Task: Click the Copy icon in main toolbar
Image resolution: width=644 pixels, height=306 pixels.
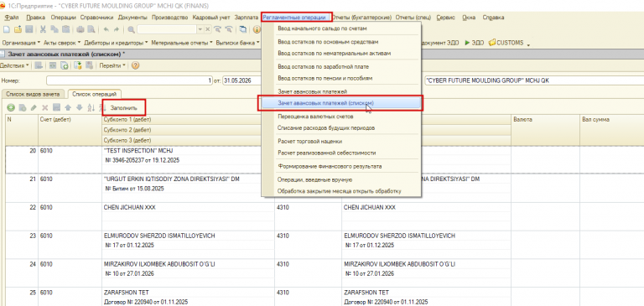Action: [54, 29]
